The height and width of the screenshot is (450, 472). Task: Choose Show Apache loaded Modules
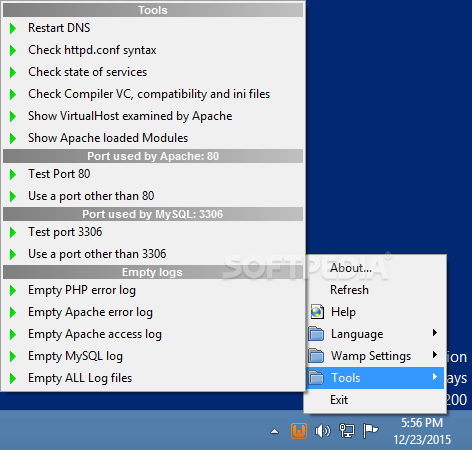[153, 138]
